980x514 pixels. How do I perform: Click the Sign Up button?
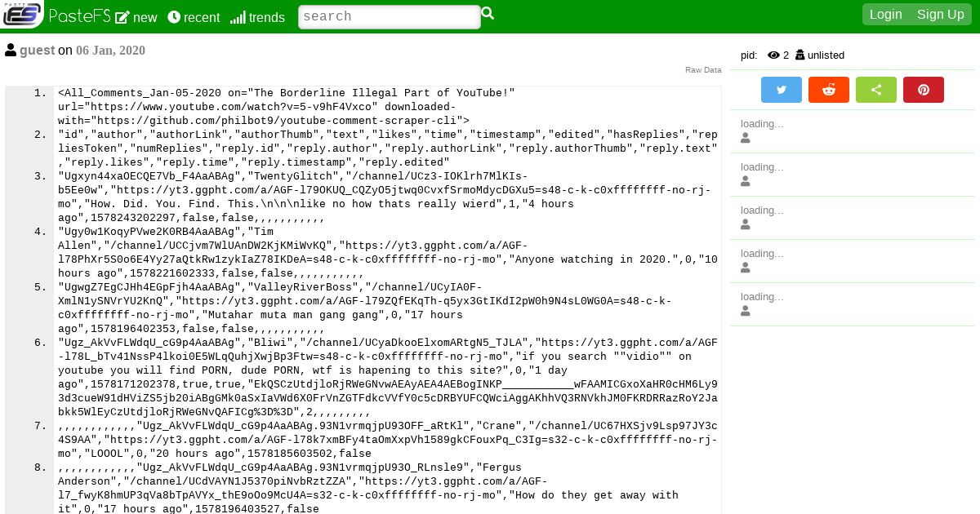click(941, 14)
